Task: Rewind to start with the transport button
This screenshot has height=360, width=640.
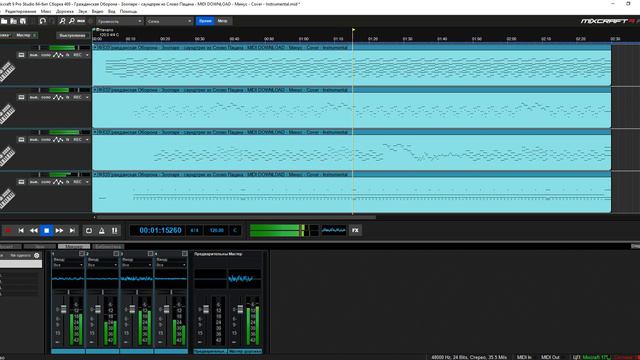Action: coord(21,231)
